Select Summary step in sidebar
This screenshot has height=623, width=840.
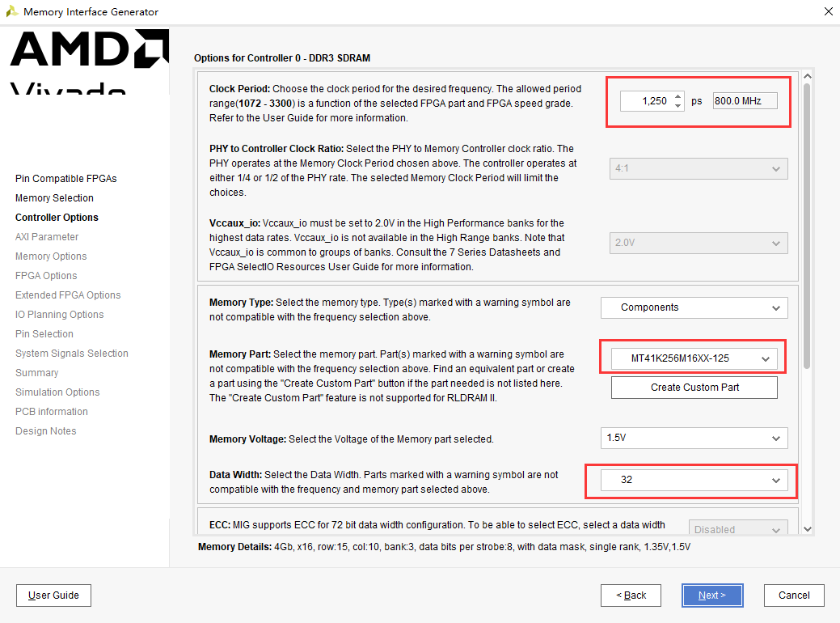click(x=36, y=373)
